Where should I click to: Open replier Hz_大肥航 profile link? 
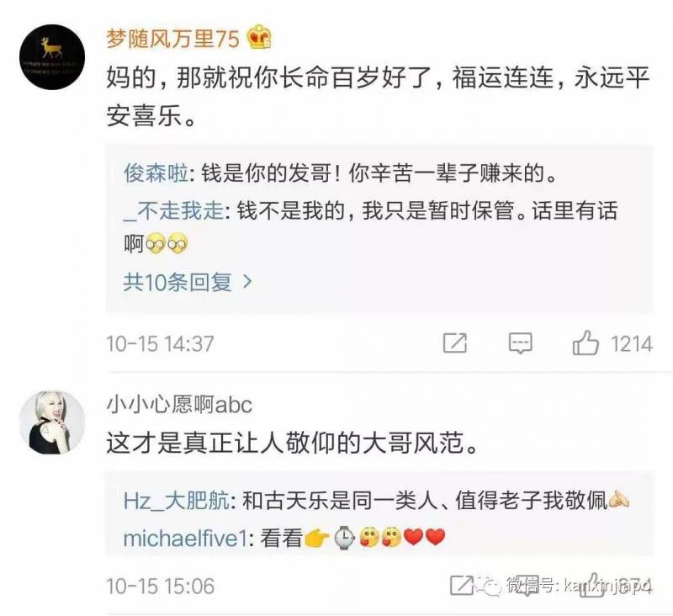(x=177, y=501)
